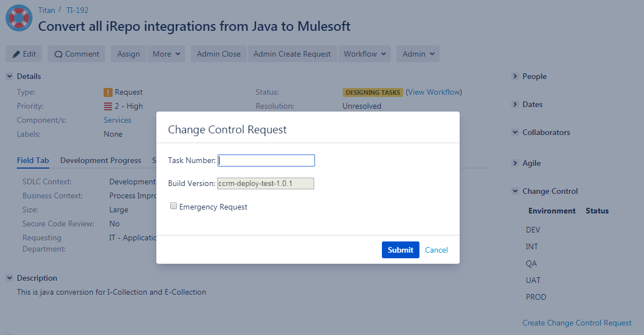Click the Request issue type icon

pos(108,92)
